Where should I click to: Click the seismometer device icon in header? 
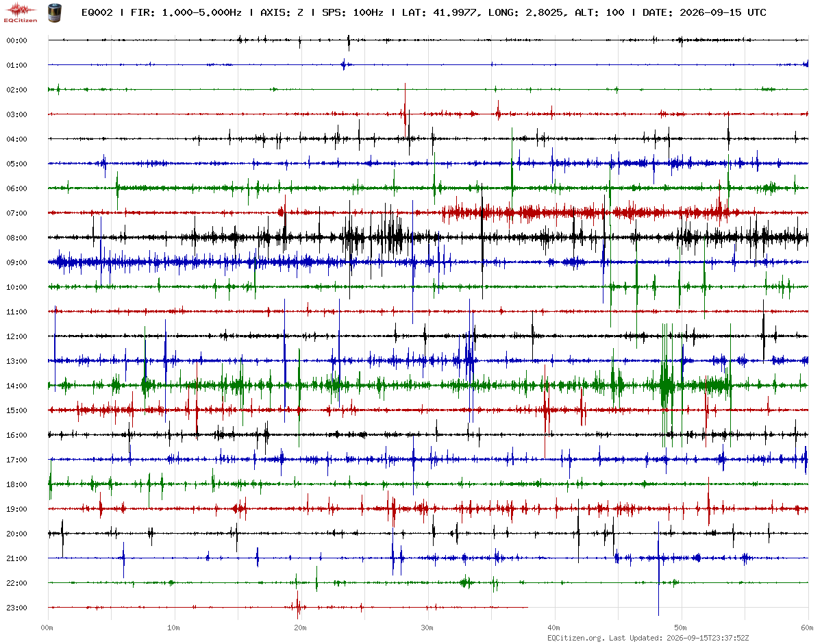click(x=53, y=12)
